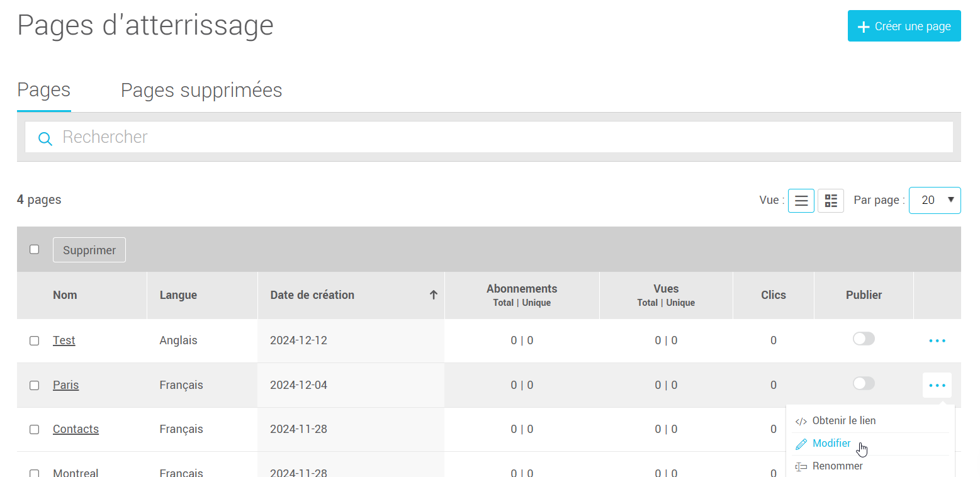Click sort arrow in Date de création

tap(433, 295)
